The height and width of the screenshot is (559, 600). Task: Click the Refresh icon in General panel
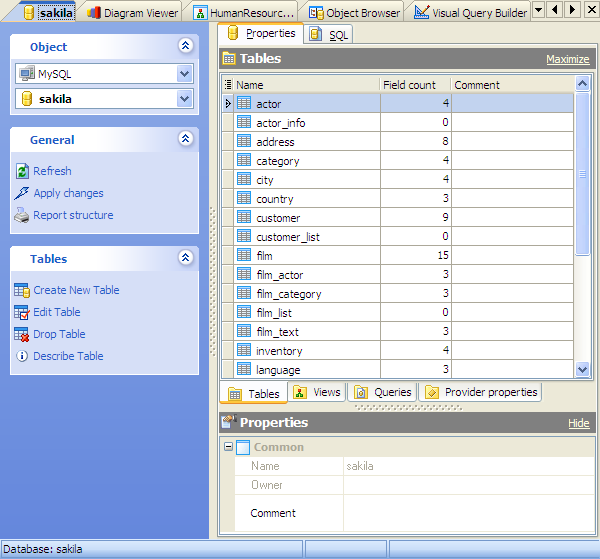(x=22, y=171)
